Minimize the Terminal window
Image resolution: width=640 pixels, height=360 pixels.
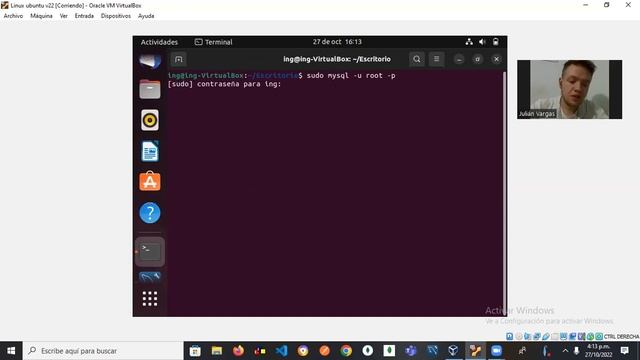(459, 59)
